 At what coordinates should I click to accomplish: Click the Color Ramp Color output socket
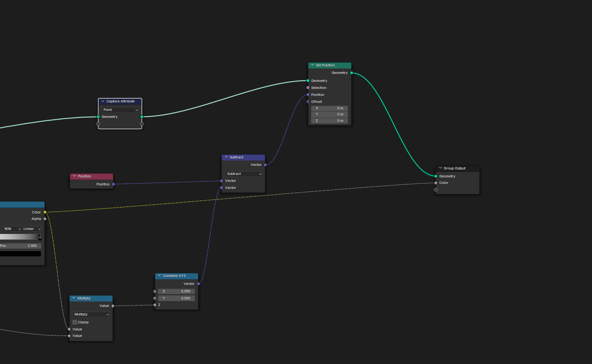[45, 212]
